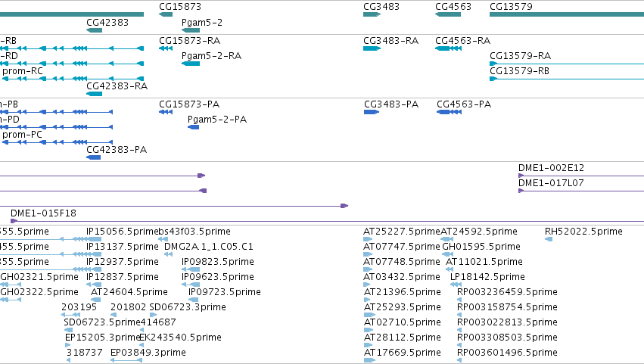This screenshot has width=644, height=364.
Task: Select transcript CG4563-RA
Action: coord(462,41)
